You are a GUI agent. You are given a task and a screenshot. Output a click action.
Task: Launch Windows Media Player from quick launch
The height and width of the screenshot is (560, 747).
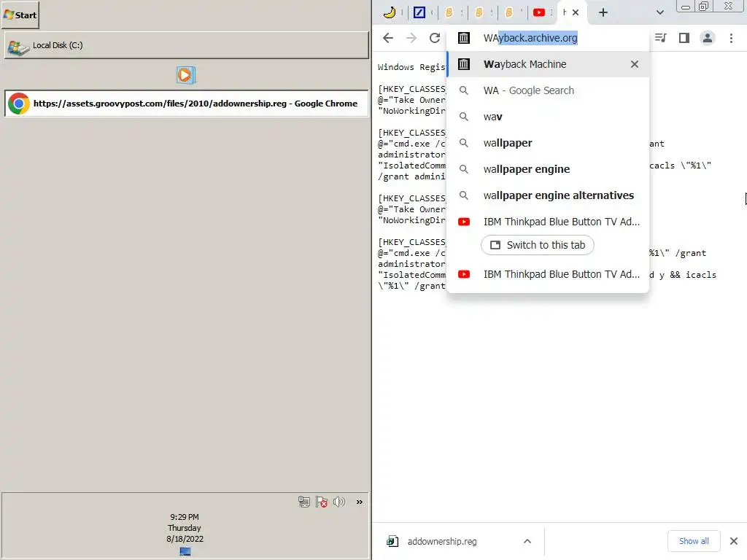[186, 75]
